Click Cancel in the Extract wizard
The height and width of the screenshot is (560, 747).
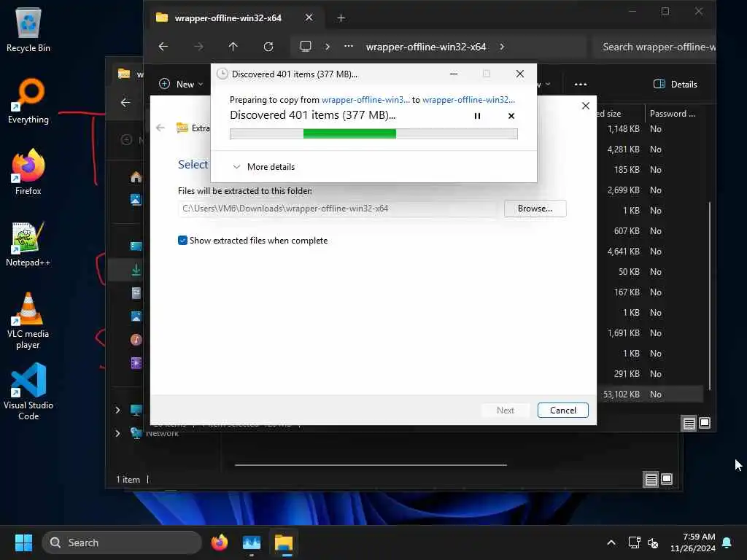click(x=562, y=411)
